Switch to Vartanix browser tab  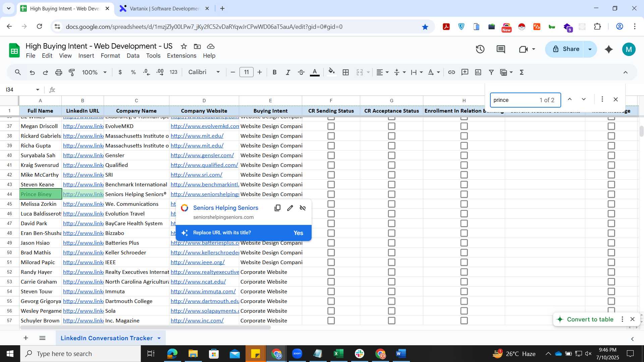click(164, 9)
